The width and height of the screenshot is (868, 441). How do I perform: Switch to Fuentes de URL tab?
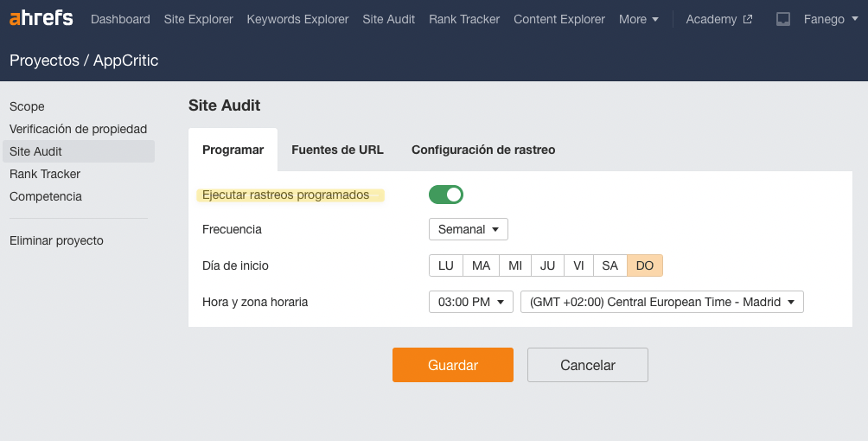coord(337,150)
